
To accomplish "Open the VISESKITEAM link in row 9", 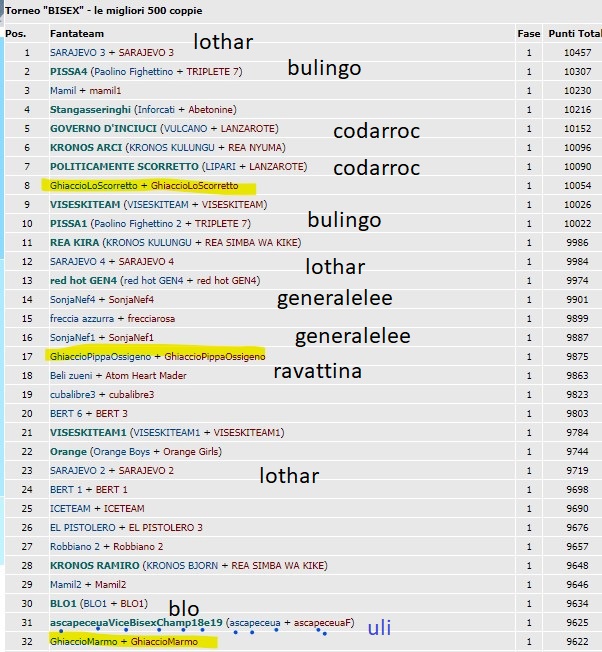I will (85, 205).
